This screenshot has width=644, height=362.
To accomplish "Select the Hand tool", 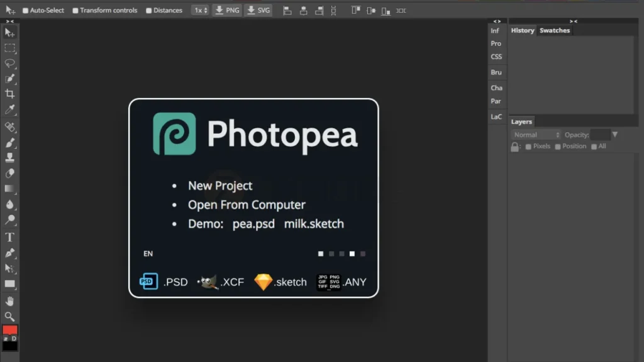I will [x=9, y=300].
